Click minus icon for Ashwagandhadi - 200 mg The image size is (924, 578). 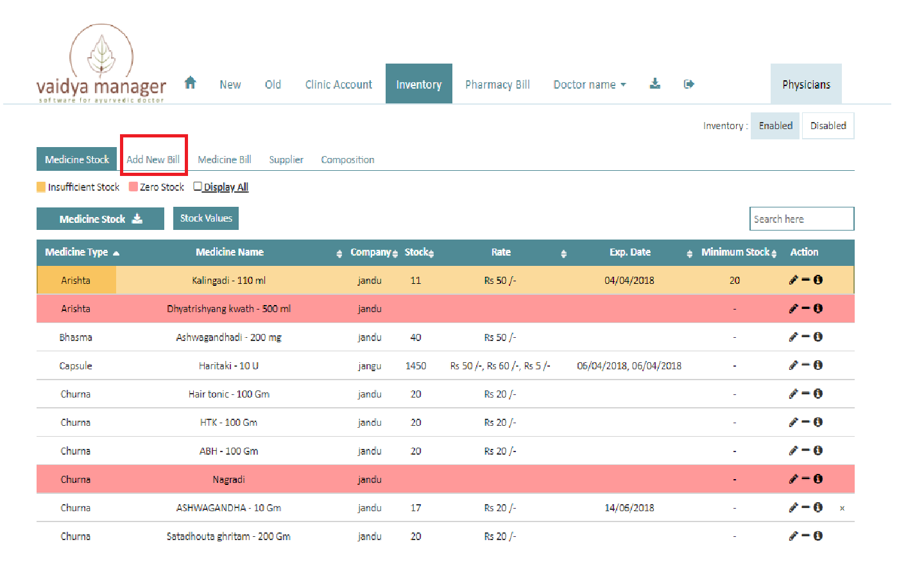[x=806, y=337]
